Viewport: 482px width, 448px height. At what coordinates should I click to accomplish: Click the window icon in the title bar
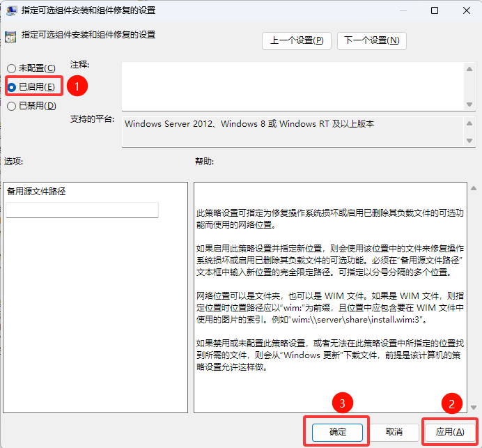click(11, 10)
